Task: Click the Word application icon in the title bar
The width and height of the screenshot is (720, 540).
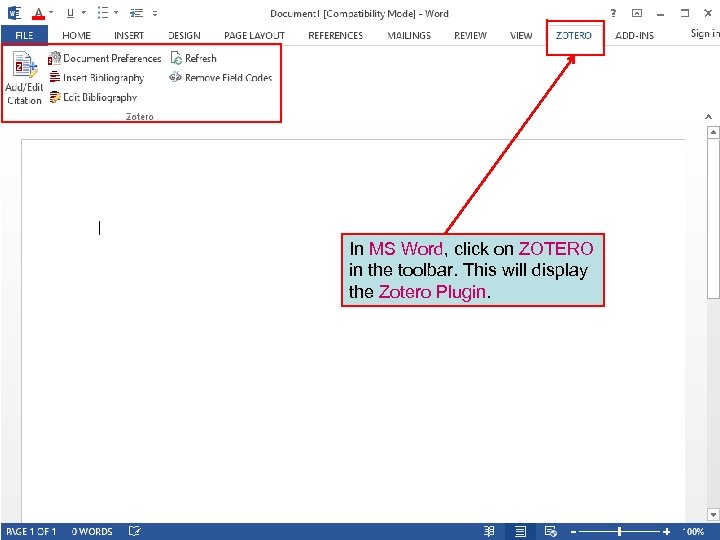Action: [x=14, y=13]
